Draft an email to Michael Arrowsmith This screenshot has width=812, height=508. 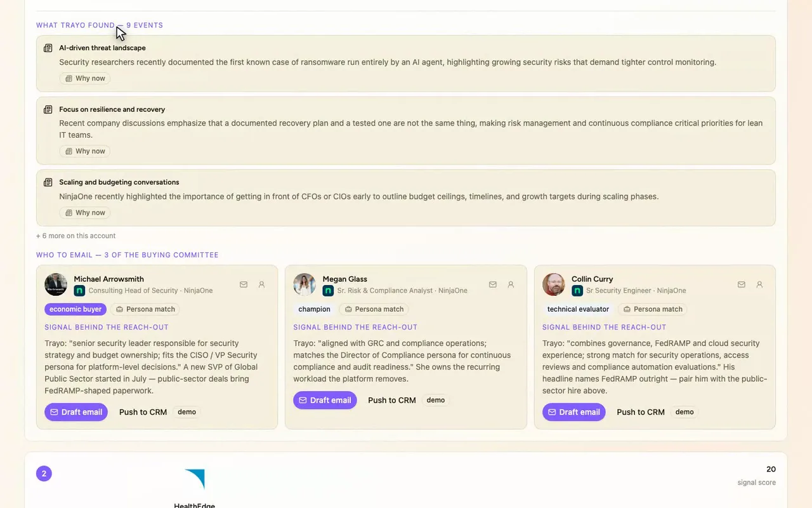[x=76, y=412]
